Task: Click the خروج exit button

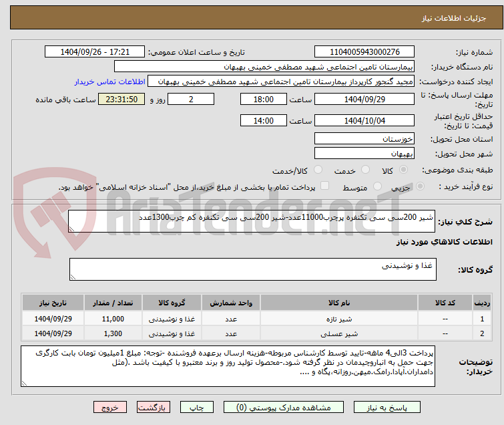Action: click(x=110, y=408)
